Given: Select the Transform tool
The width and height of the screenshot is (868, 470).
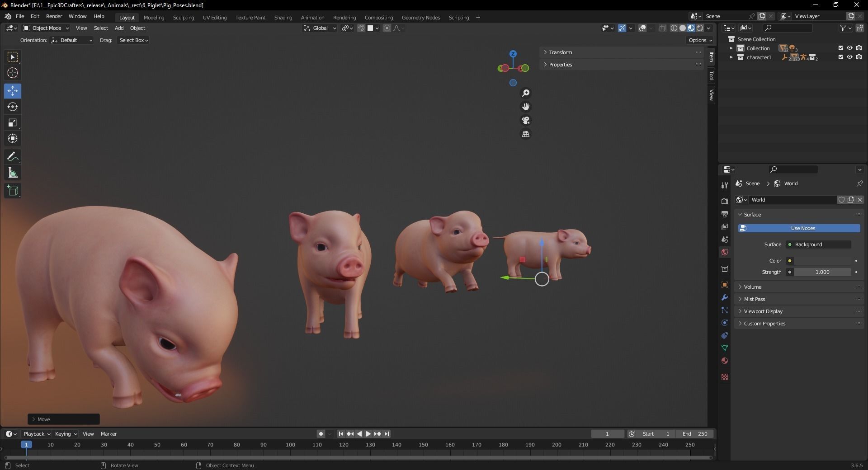Looking at the screenshot, I should (13, 138).
